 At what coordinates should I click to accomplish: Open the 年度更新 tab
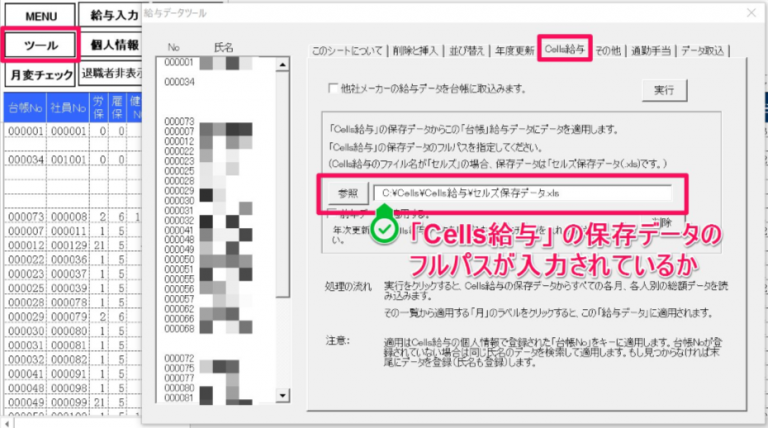(514, 50)
